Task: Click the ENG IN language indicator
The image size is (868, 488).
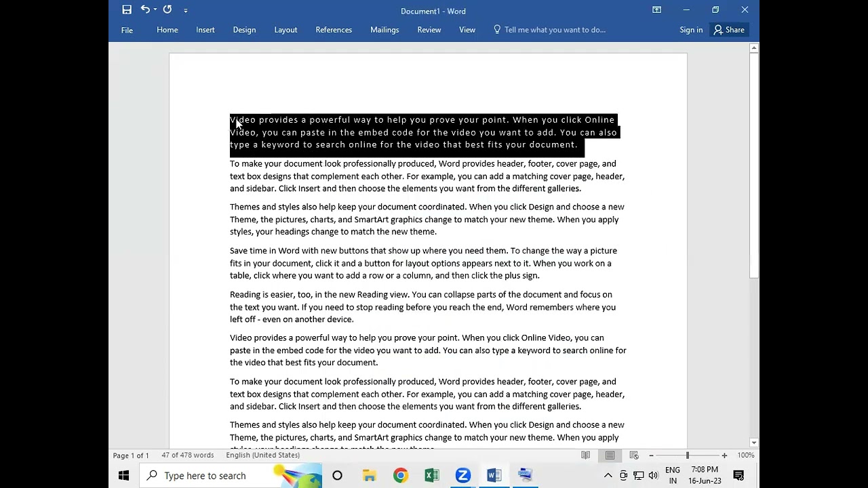Action: pos(673,476)
